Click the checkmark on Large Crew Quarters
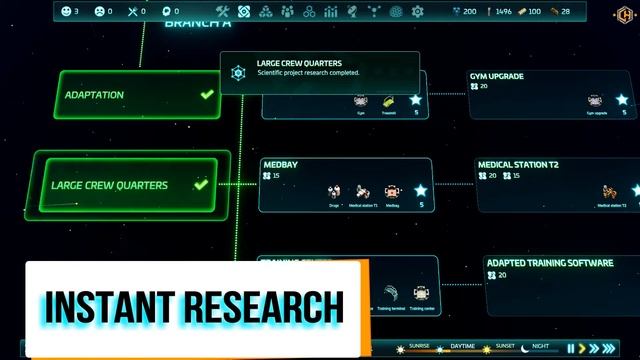 pos(201,185)
